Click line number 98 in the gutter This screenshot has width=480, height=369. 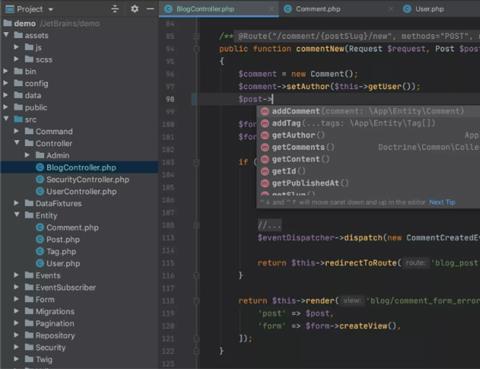[x=170, y=99]
